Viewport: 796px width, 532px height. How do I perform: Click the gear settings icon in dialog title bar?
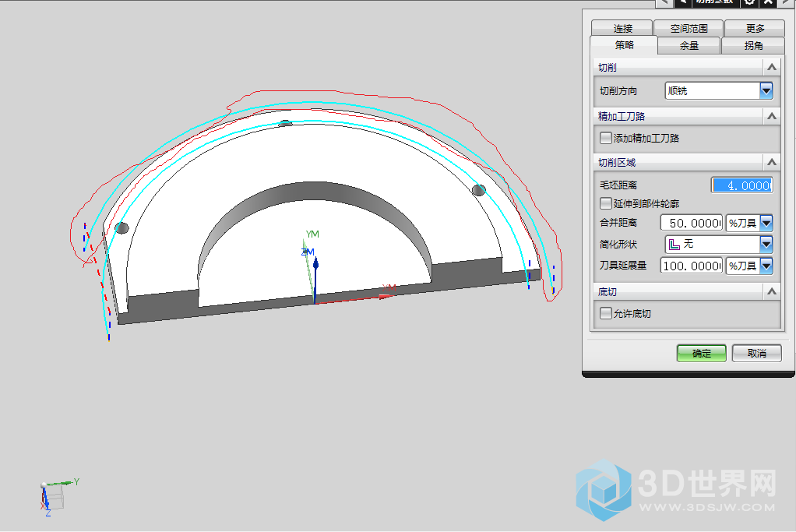tap(749, 3)
